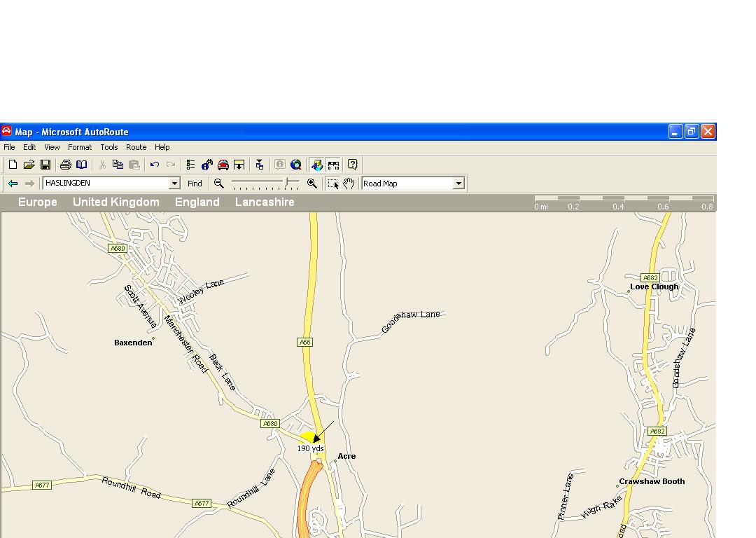Screen dimensions: 756x538
Task: Click the Undo arrow icon
Action: click(x=155, y=165)
